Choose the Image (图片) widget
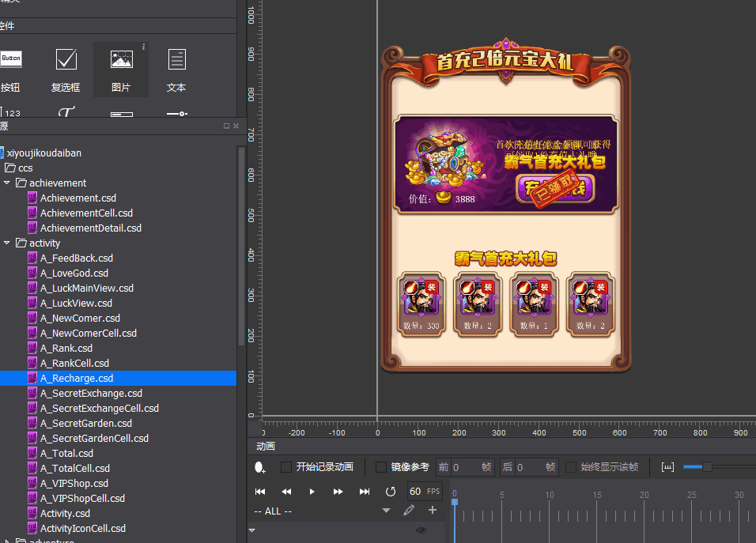The width and height of the screenshot is (756, 543). (121, 68)
